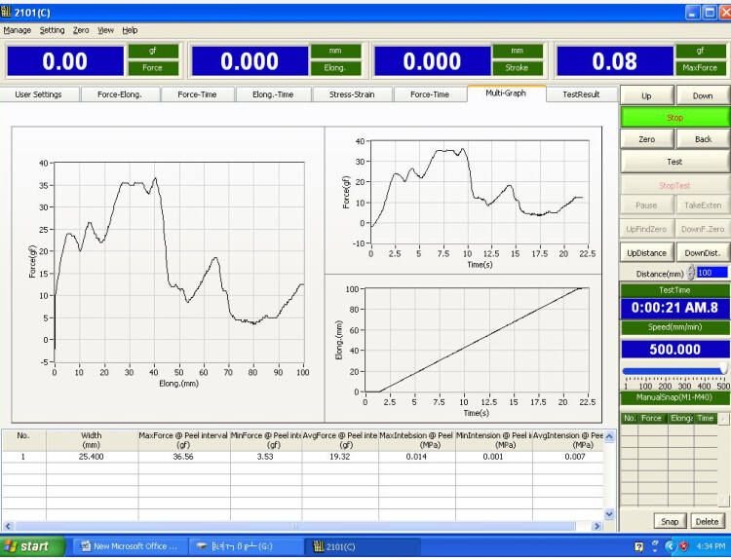This screenshot has height=560, width=731.
Task: Click the gf unit indicator above Force
Action: pos(151,52)
